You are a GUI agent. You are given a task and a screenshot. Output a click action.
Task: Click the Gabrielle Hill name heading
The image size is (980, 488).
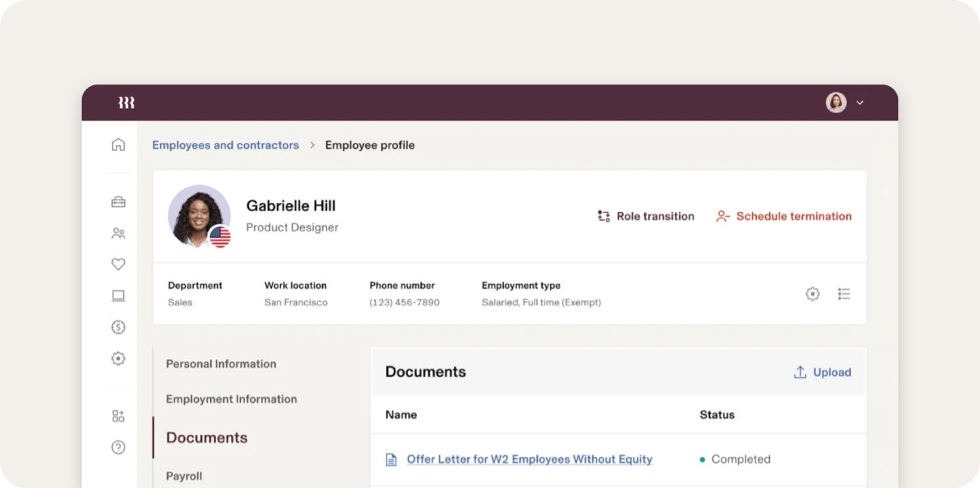[291, 205]
